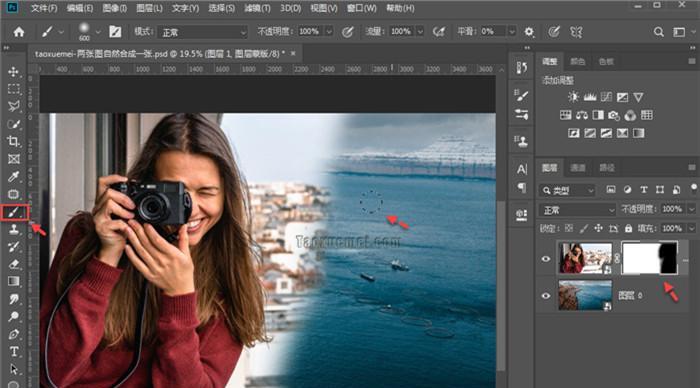
Task: Open the 平滑 smoothing dropdown arrow
Action: pos(512,32)
